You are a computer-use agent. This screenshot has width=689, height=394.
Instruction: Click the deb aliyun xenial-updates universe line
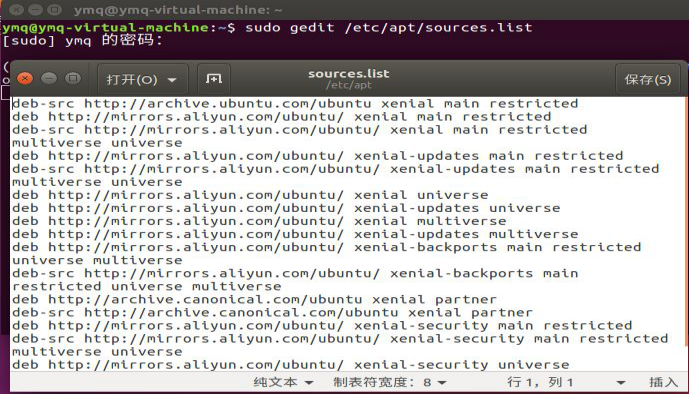coord(286,209)
